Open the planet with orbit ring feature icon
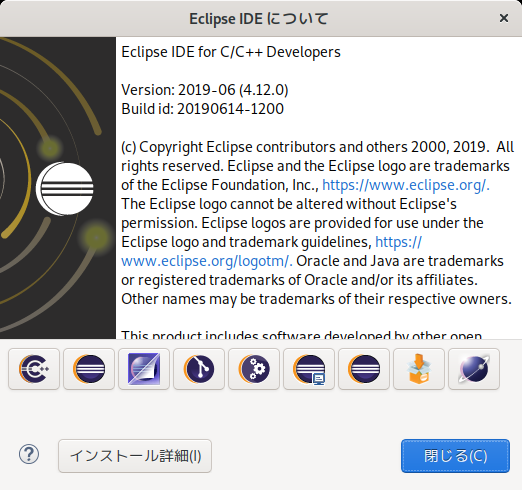The height and width of the screenshot is (490, 522). (474, 369)
